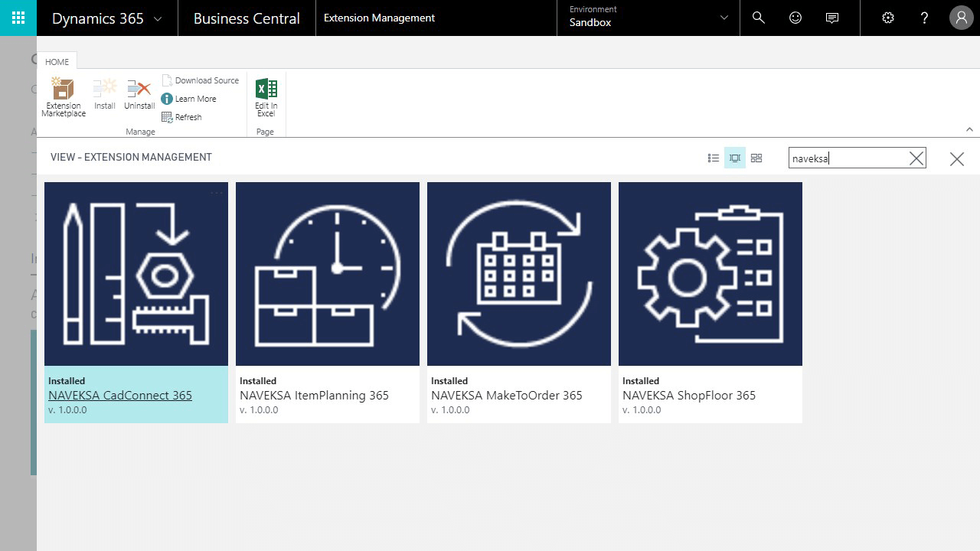This screenshot has height=551, width=980.
Task: Click the help question mark icon
Action: (924, 18)
